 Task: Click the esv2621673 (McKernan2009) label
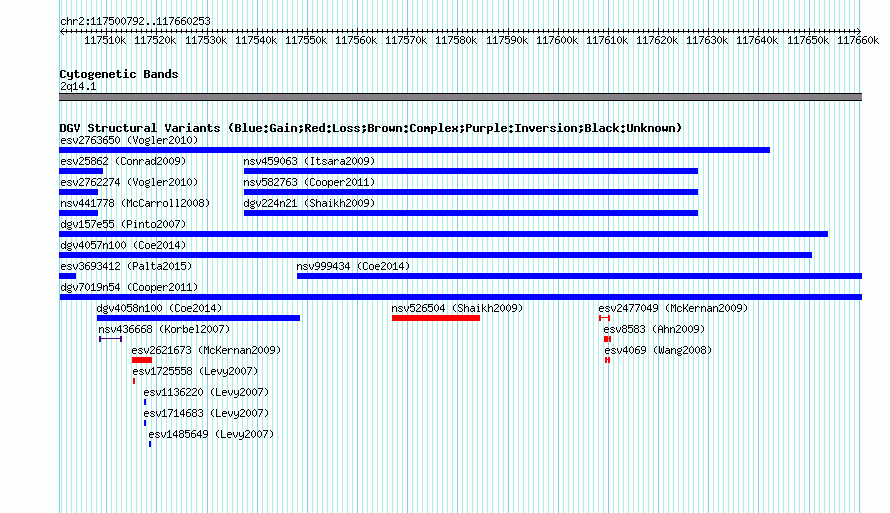click(207, 350)
